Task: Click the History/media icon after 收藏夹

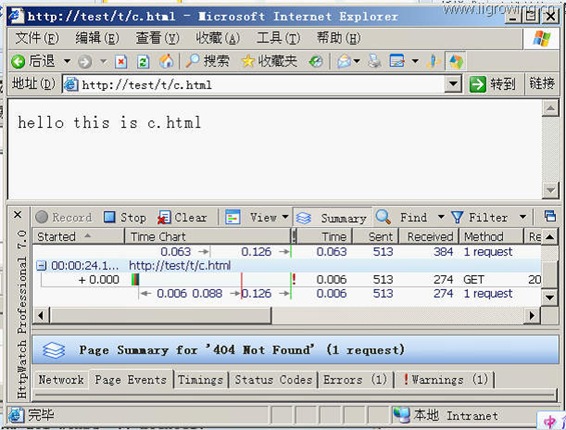Action: pyautogui.click(x=315, y=62)
